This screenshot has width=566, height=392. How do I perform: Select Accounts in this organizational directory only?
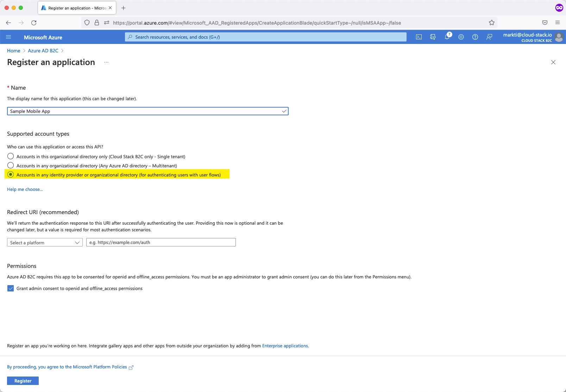tap(11, 156)
